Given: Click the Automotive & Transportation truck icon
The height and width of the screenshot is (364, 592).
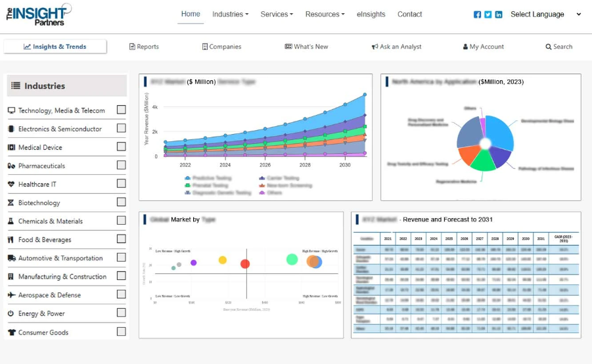Looking at the screenshot, I should [11, 258].
